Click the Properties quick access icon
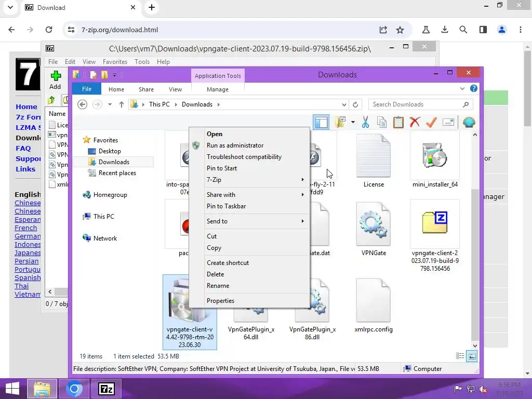The width and height of the screenshot is (532, 399). (94, 75)
